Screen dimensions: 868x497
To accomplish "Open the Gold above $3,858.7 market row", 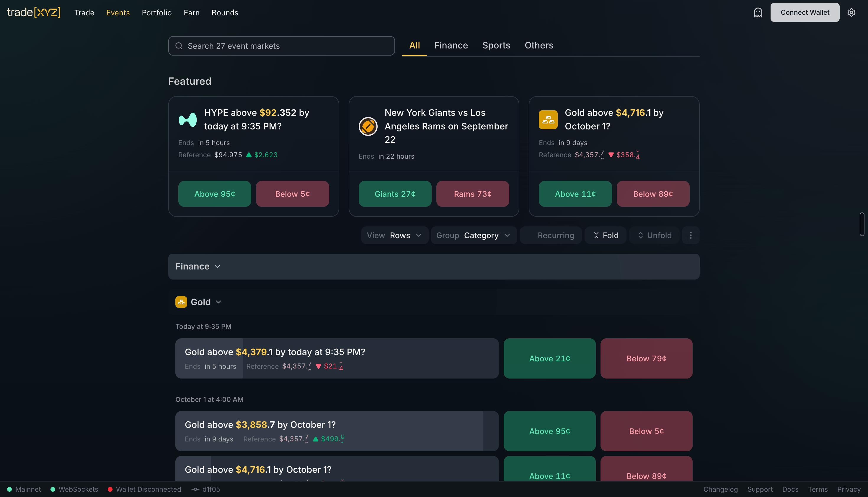I will pyautogui.click(x=337, y=431).
